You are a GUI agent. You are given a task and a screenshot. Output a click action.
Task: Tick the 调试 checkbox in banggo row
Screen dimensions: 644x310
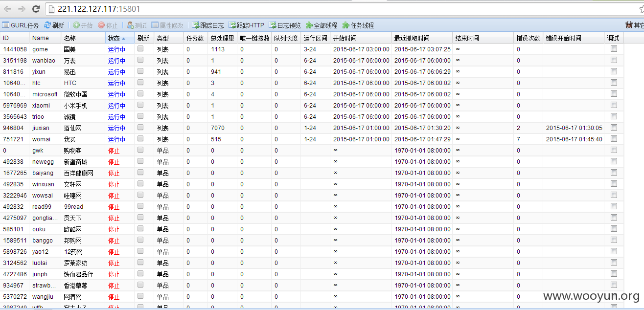[x=614, y=240]
